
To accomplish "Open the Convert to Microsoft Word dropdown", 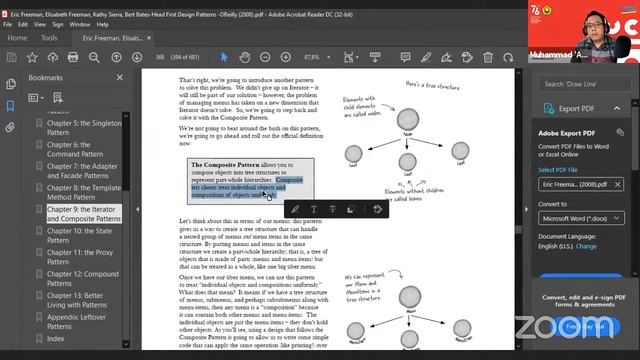I will [581, 218].
